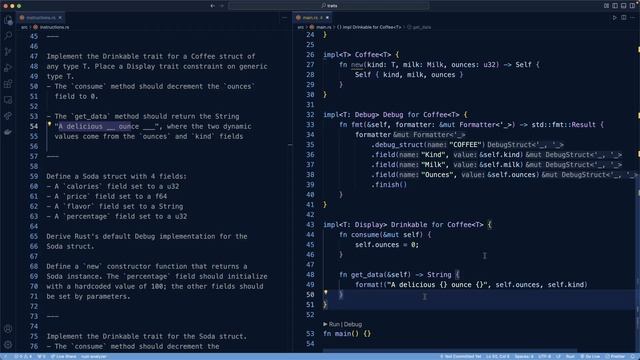Split the main.rs editor to the right
Image resolution: width=640 pixels, height=360 pixels.
coord(624,18)
